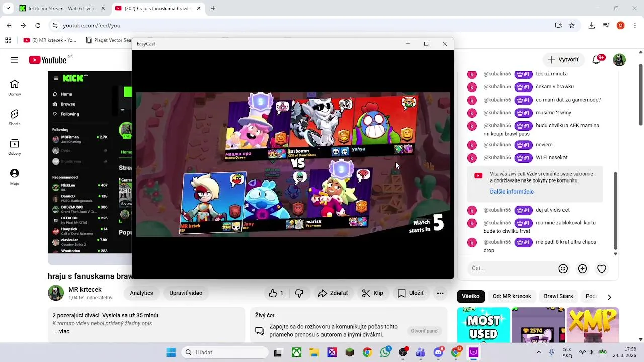This screenshot has height=362, width=644.
Task: Show hidden system tray icons
Action: tap(539, 352)
